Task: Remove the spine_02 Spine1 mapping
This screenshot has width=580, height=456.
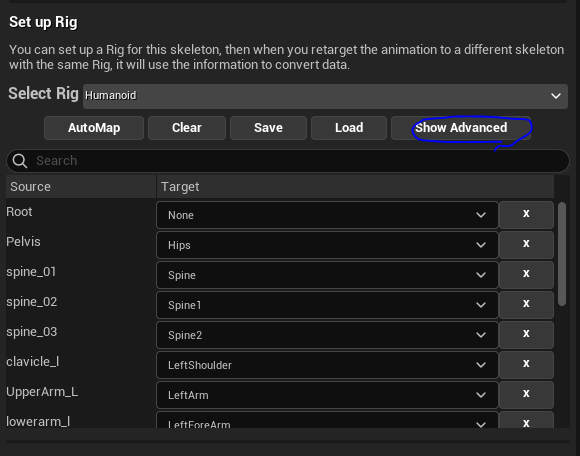Action: pos(526,304)
